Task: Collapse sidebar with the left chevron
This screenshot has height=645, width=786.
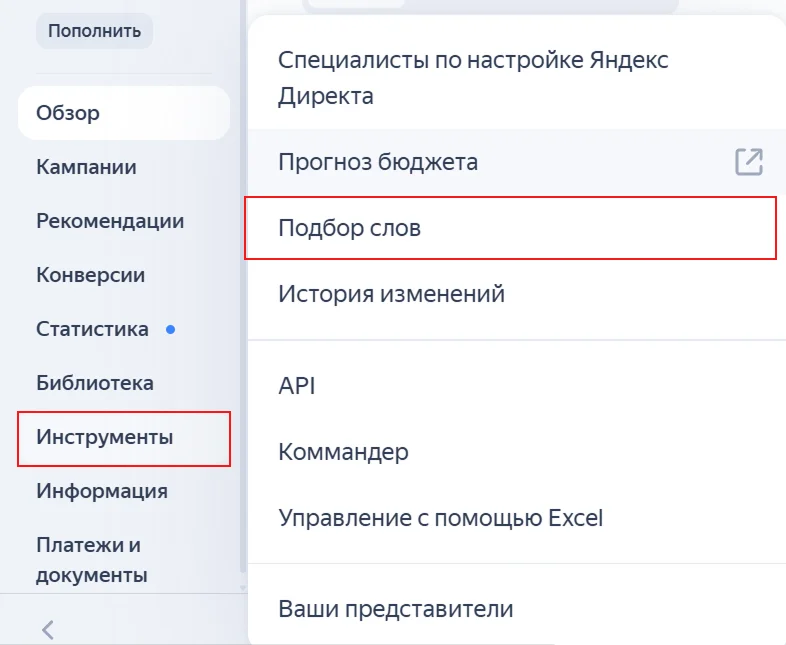Action: pyautogui.click(x=47, y=629)
